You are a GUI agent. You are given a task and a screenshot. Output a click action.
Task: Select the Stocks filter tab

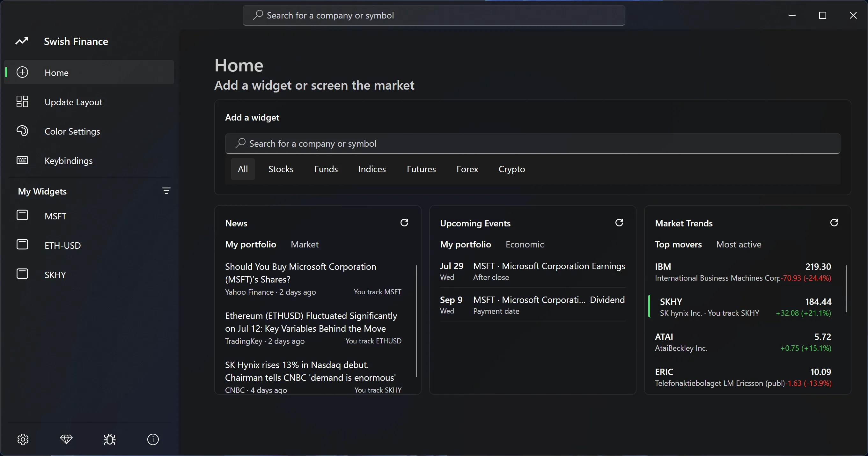click(x=281, y=169)
